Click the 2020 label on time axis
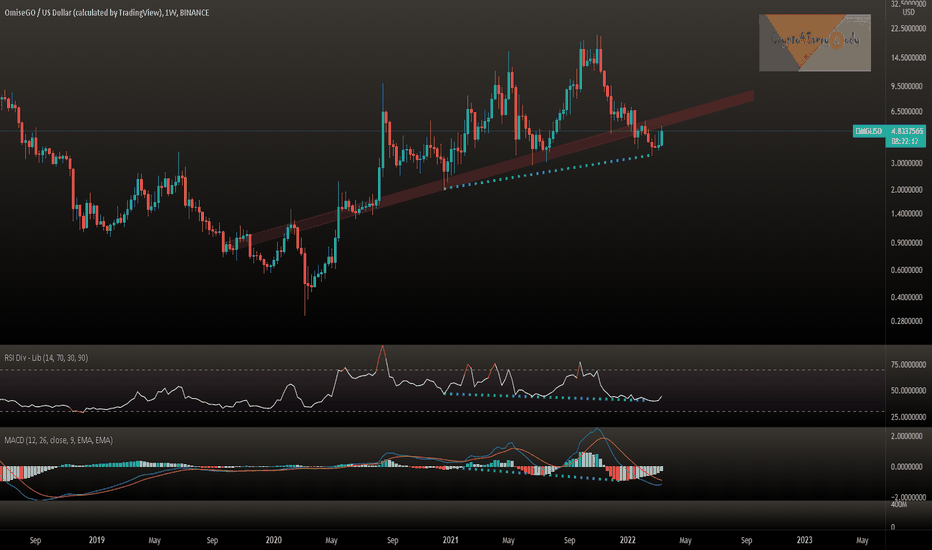932x550 pixels. 273,540
